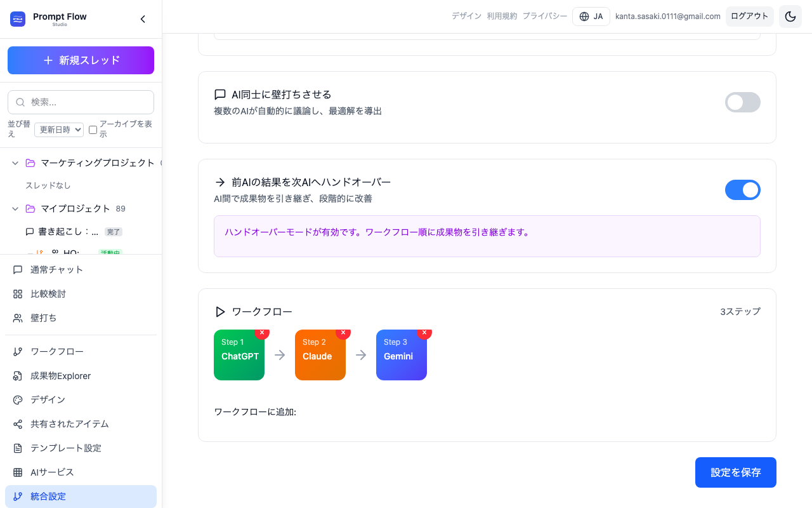Remove Step 2 Claude from the workflow
The image size is (812, 508).
tap(343, 332)
